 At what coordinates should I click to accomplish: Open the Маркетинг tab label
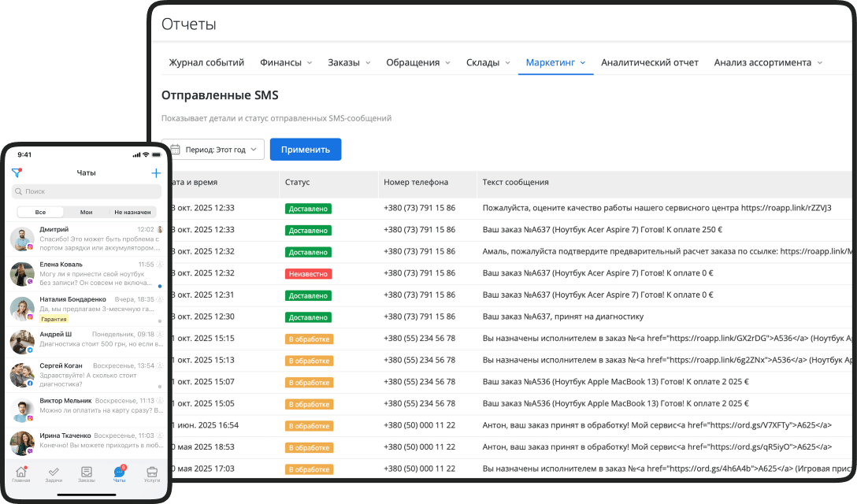click(x=551, y=62)
